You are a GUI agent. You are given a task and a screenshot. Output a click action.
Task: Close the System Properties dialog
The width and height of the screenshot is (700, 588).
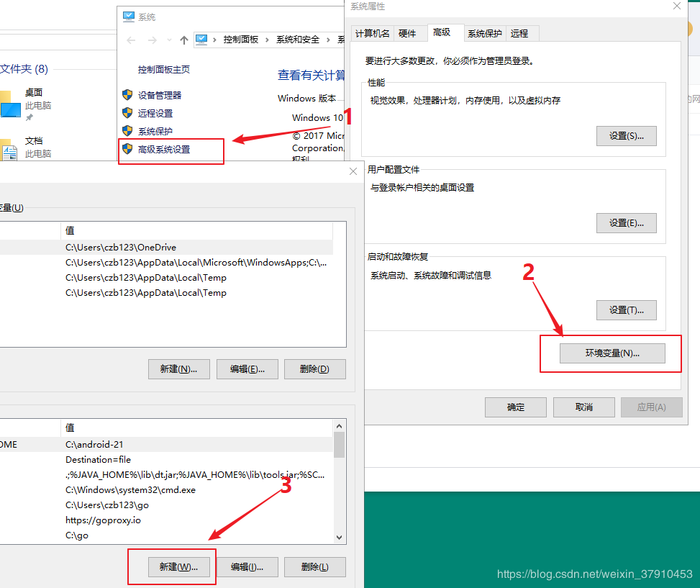coord(677,6)
